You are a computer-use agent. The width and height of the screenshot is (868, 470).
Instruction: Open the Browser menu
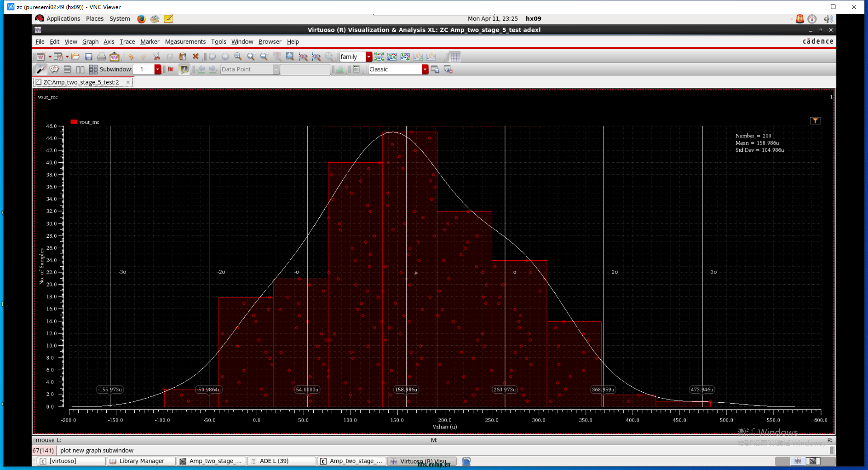click(270, 42)
